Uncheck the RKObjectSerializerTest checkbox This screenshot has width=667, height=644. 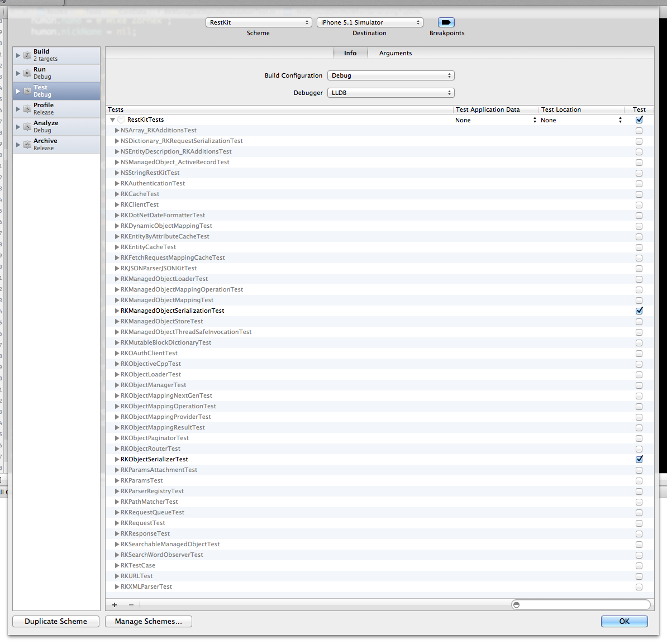pos(639,459)
